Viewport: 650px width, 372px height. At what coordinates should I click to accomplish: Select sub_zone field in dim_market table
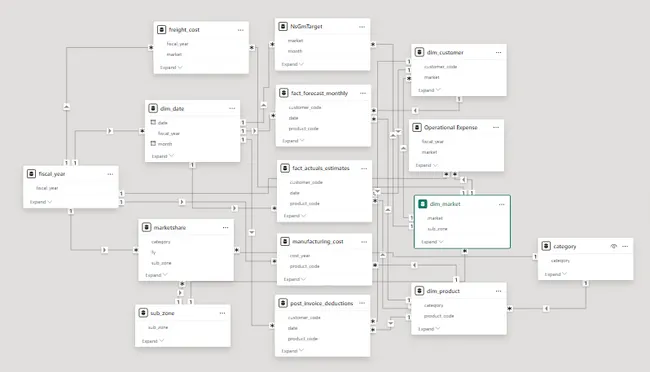pyautogui.click(x=437, y=229)
